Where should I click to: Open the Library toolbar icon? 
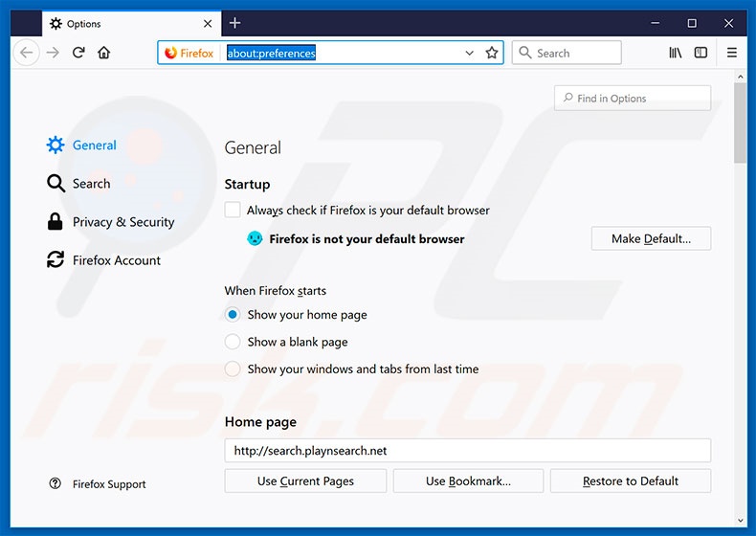[675, 53]
